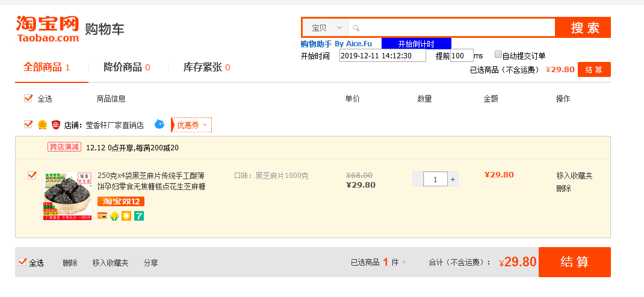Screen dimensions: 644x297
Task: Click the 淘宝双12 promotion badge
Action: (x=121, y=201)
